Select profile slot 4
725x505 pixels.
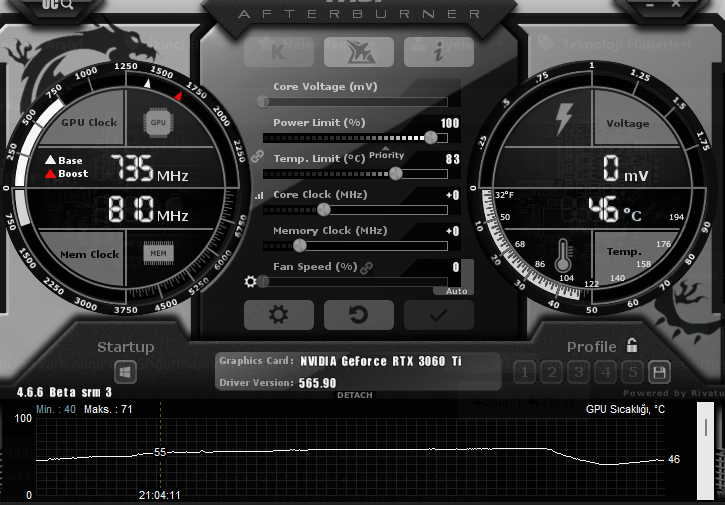606,372
